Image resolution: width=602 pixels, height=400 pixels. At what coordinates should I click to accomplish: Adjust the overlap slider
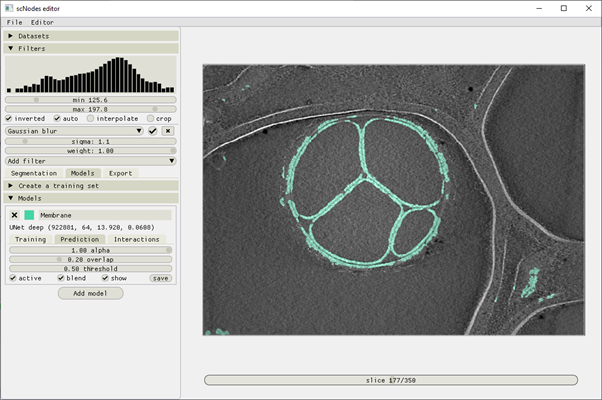coord(91,260)
